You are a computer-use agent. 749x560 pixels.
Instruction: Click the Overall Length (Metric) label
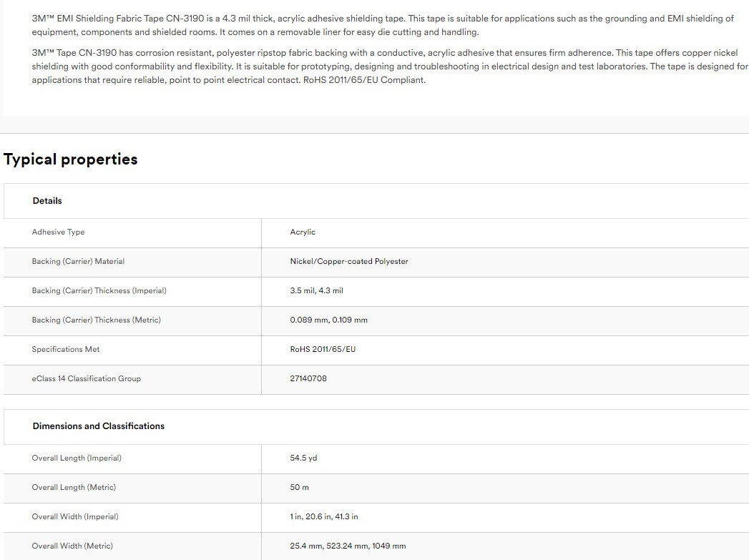coord(74,488)
